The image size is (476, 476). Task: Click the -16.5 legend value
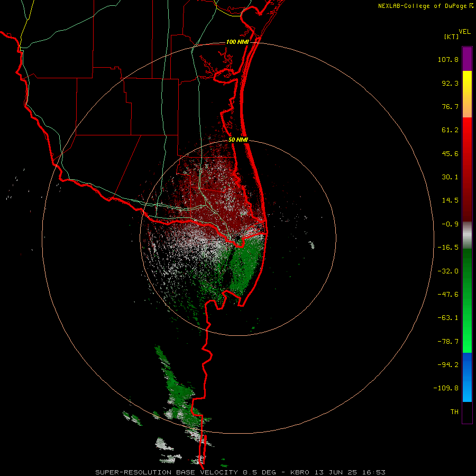448,248
